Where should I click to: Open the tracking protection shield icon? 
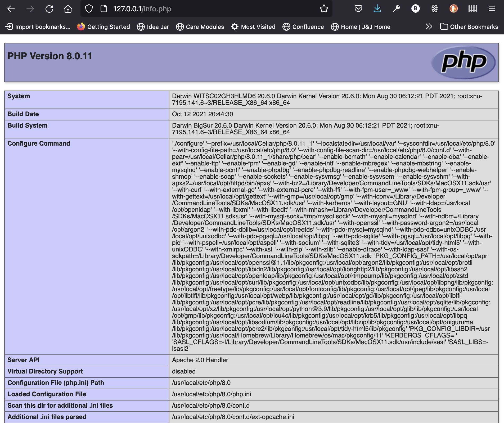pos(89,9)
